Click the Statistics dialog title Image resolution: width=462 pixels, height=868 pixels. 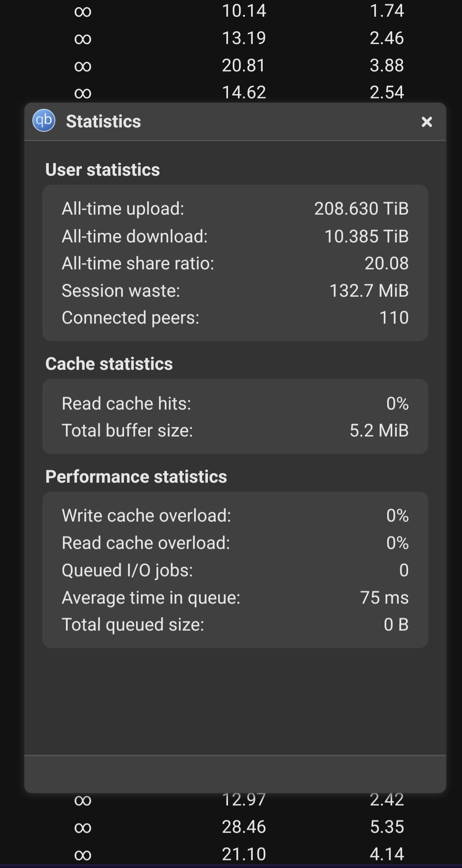click(103, 122)
